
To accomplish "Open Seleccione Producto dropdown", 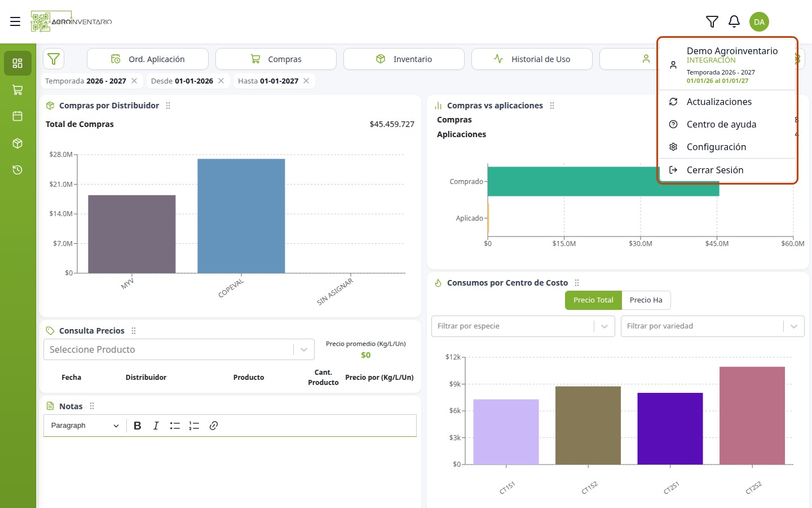I will (x=179, y=349).
